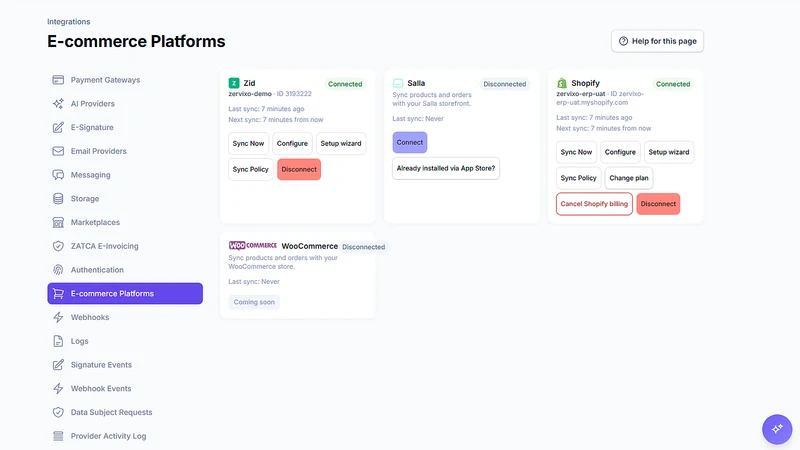Click the floating AI assistant sparkle button

coord(777,429)
